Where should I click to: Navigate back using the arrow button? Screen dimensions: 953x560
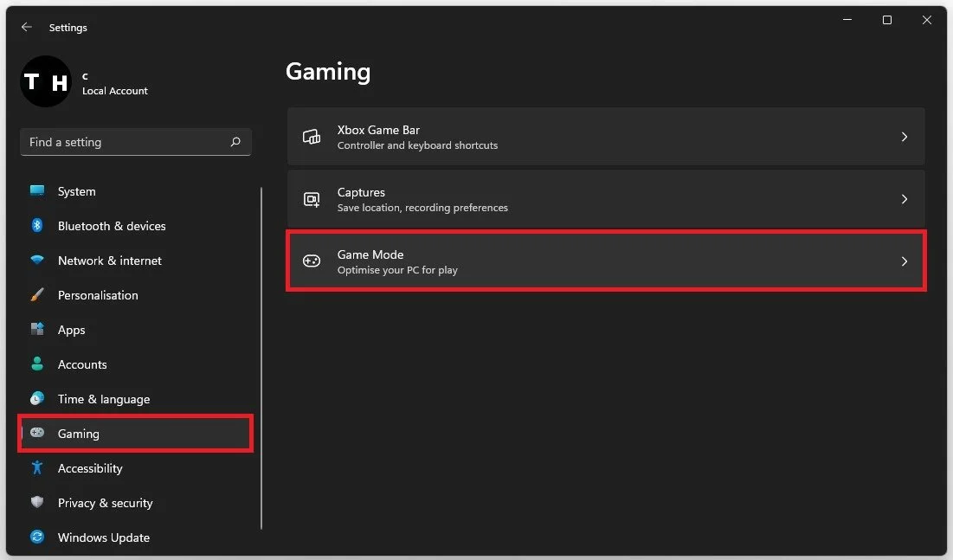point(26,27)
